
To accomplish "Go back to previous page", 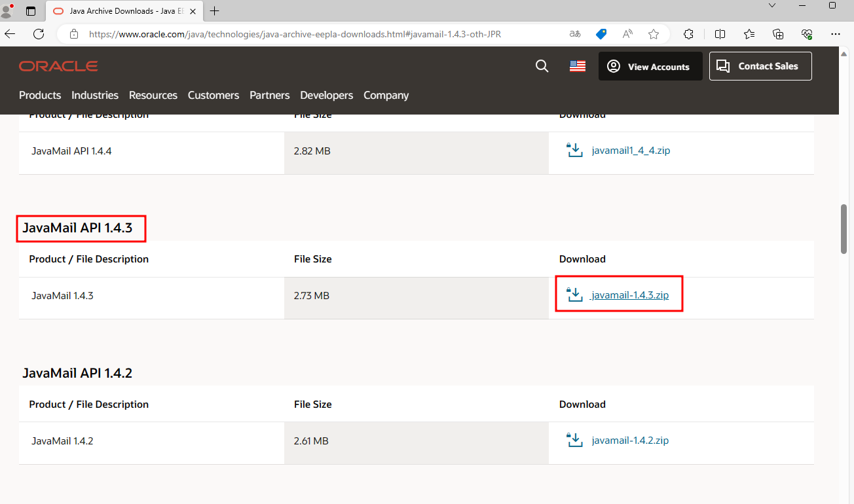I will click(10, 34).
